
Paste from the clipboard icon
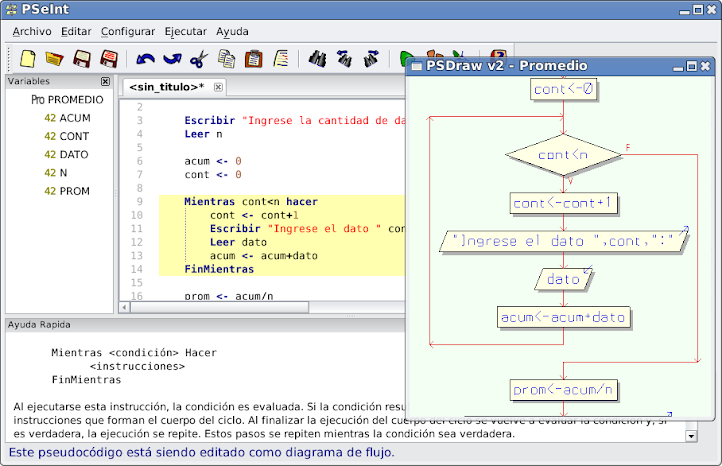click(253, 58)
